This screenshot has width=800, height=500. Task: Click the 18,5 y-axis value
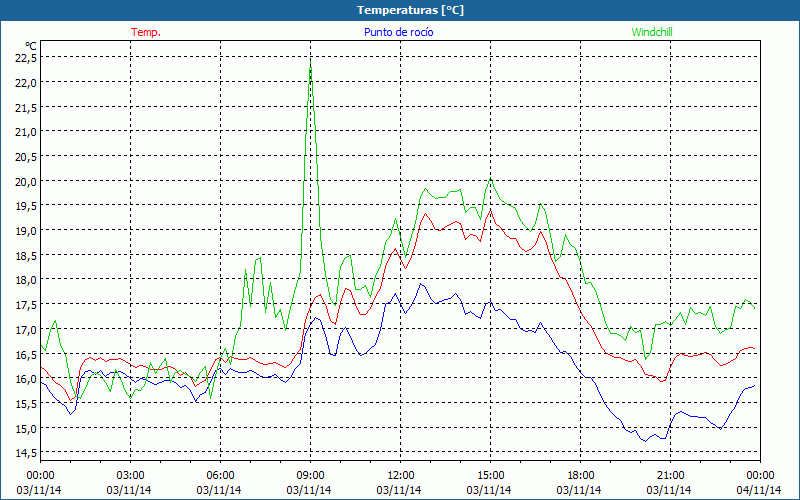26,255
